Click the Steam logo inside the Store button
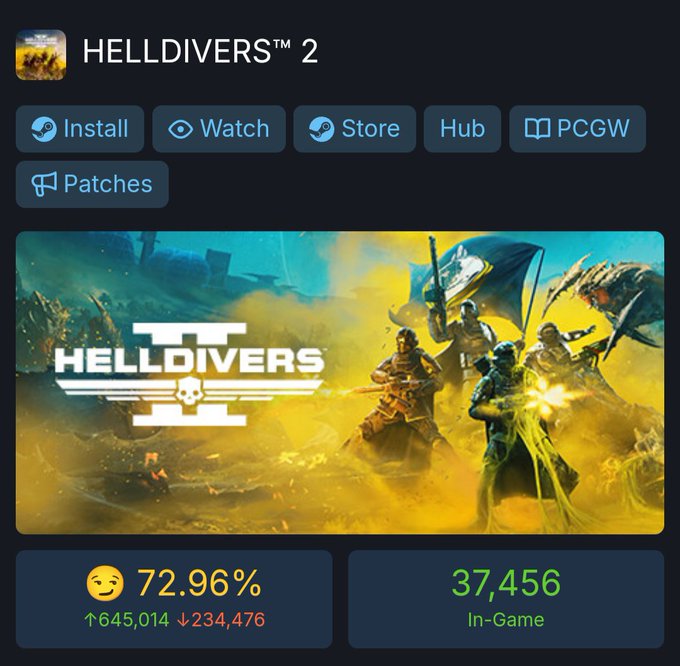 321,129
